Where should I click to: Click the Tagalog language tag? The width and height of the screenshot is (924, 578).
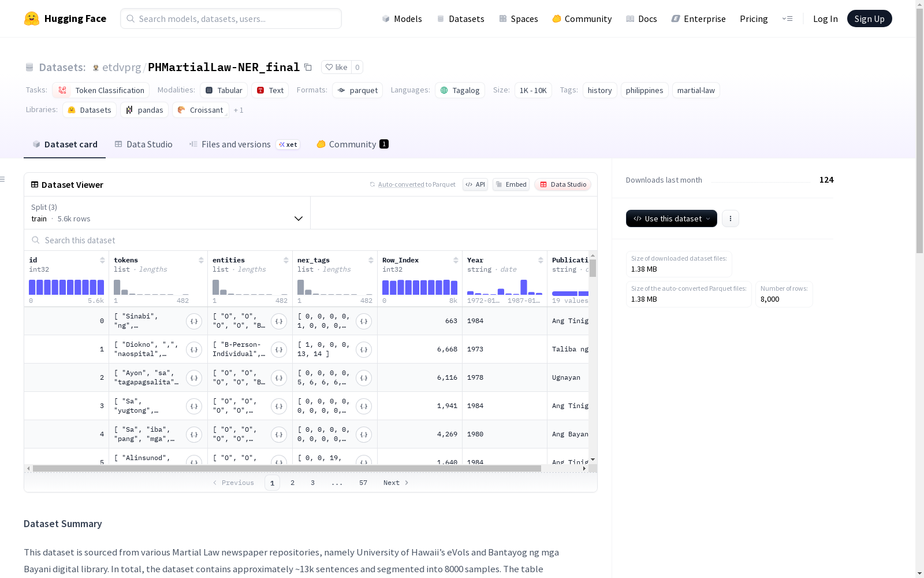click(460, 90)
